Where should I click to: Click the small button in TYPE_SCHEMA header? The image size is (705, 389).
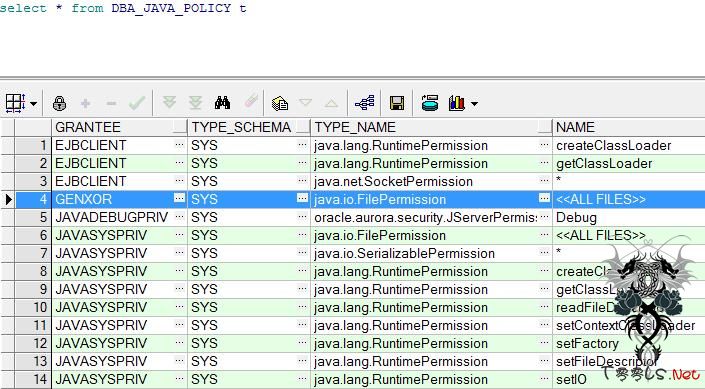[x=303, y=127]
